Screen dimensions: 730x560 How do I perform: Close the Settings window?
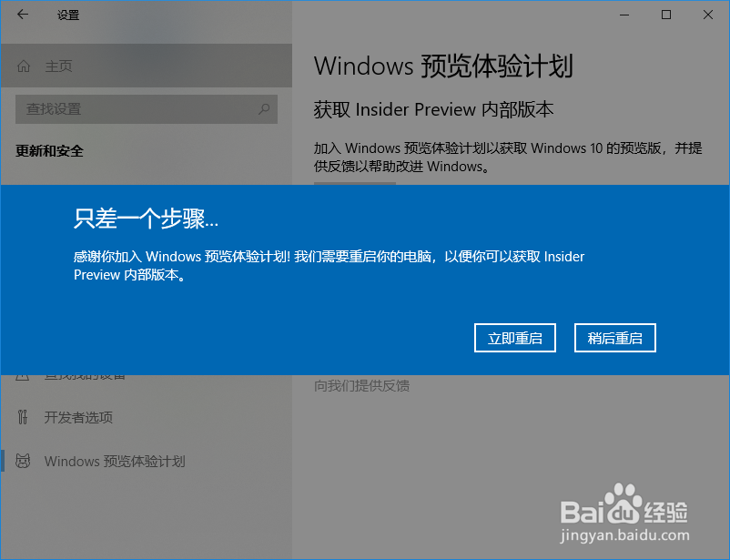point(707,15)
